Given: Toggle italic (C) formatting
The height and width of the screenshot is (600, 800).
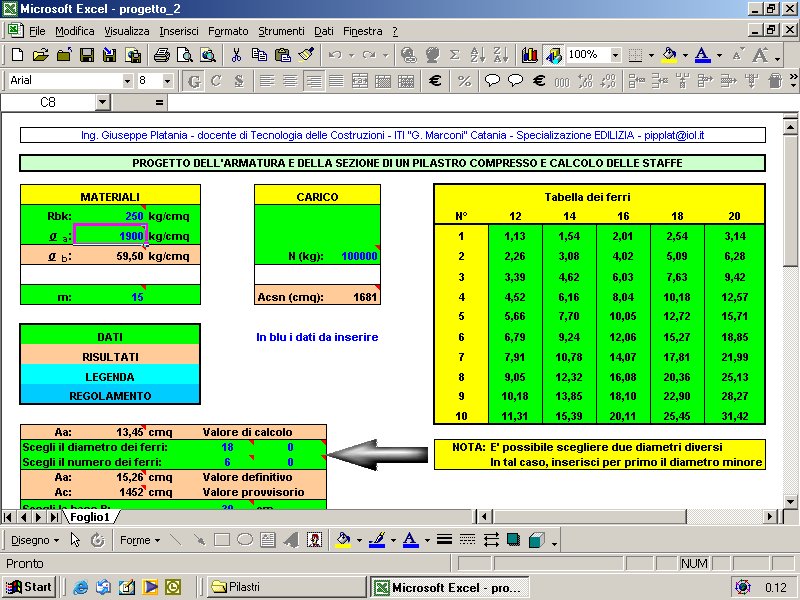Looking at the screenshot, I should click(216, 81).
